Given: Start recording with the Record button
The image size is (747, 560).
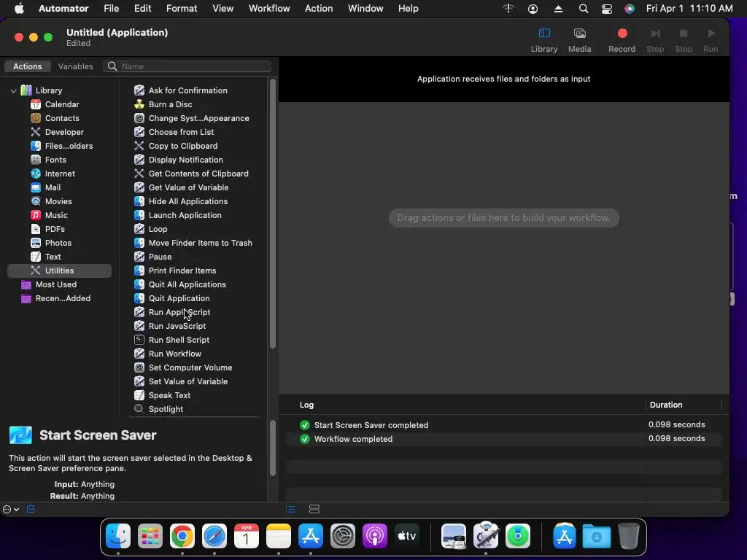Looking at the screenshot, I should coord(622,40).
